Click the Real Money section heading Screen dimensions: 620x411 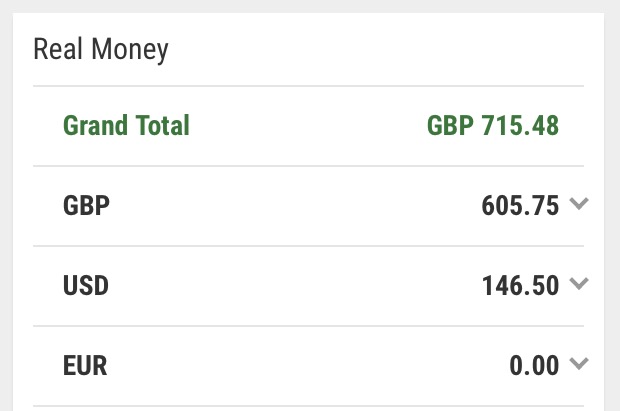pyautogui.click(x=101, y=49)
